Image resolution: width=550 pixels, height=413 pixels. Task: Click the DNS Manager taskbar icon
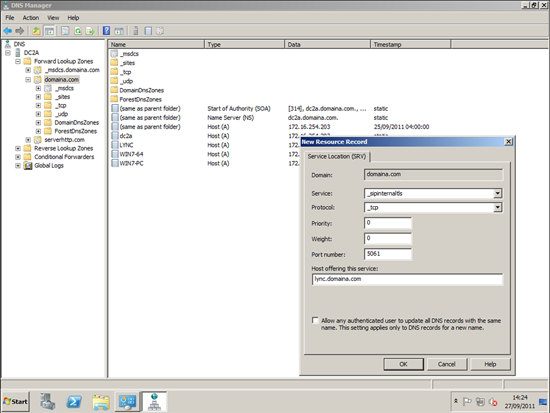[x=154, y=401]
